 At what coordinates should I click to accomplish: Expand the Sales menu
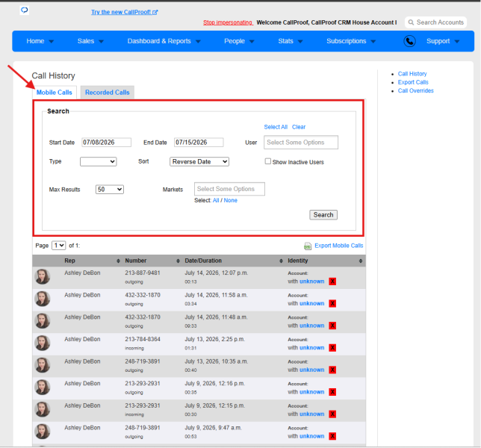pos(90,41)
